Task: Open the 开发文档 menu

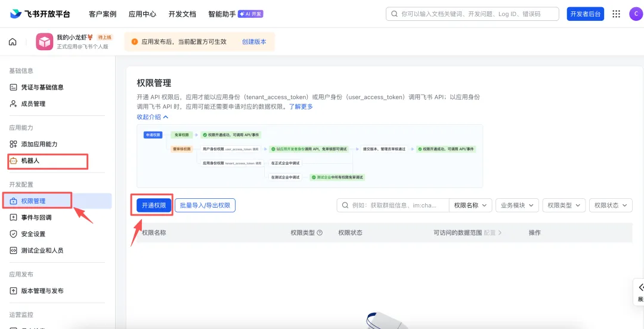Action: (182, 14)
